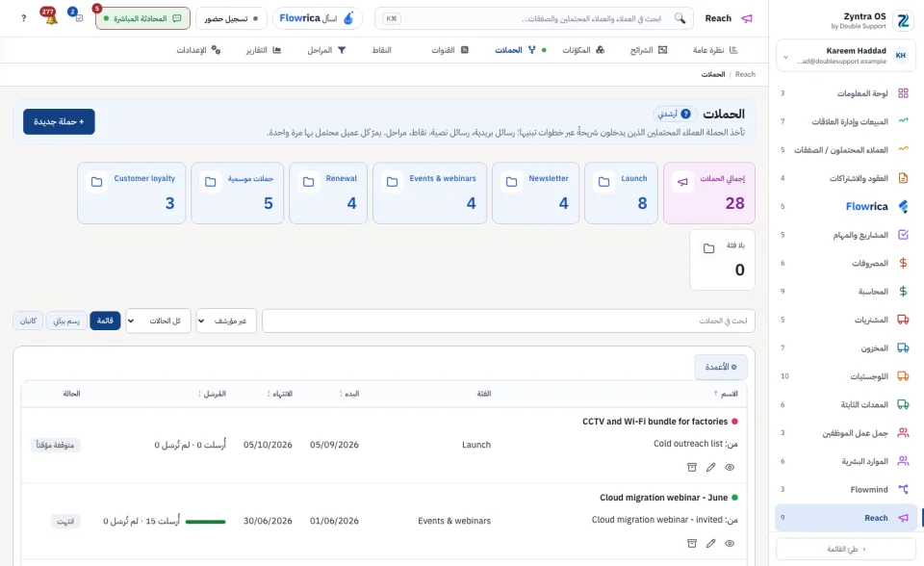Viewport: 924px width, 566px height.
Task: Click the Cloud migration webinar sent progress bar
Action: (x=206, y=522)
